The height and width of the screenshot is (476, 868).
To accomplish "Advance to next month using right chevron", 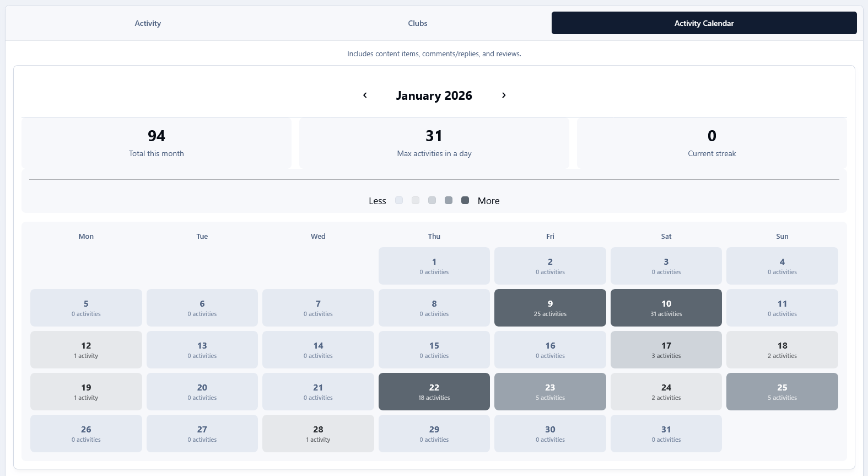I will click(x=504, y=95).
